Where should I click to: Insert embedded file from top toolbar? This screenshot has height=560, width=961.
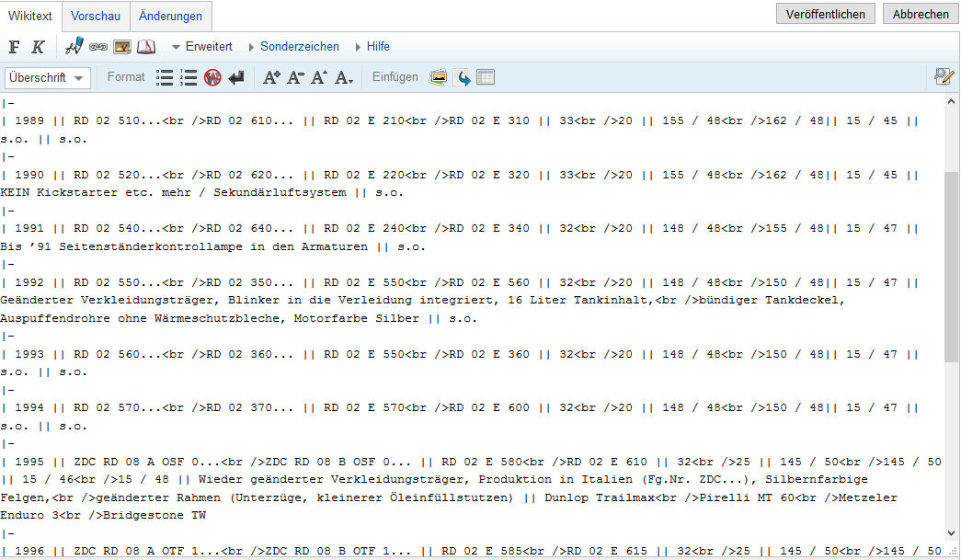122,47
